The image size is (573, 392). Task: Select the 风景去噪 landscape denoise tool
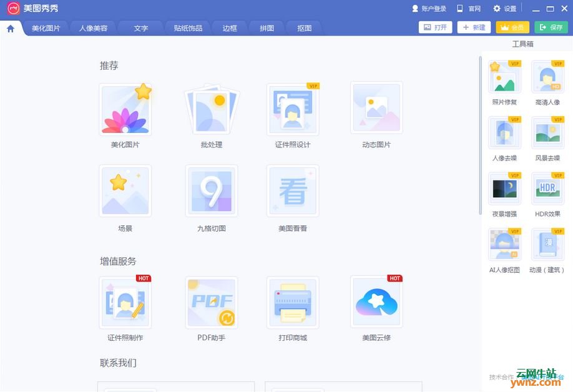coord(548,133)
